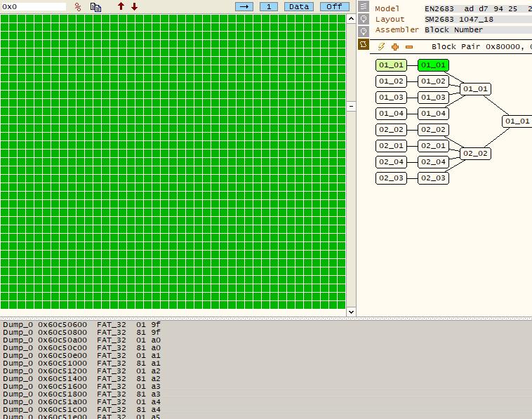Click the orange plus icon
The image size is (532, 419).
tap(395, 47)
